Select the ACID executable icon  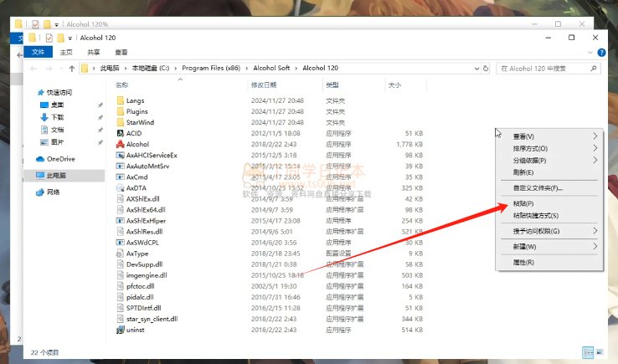coord(121,133)
